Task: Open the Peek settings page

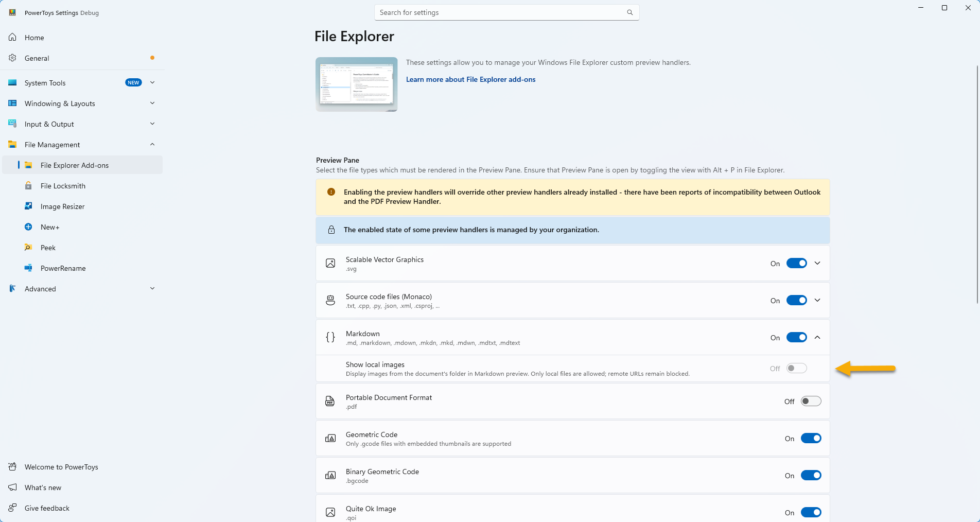Action: click(82, 247)
